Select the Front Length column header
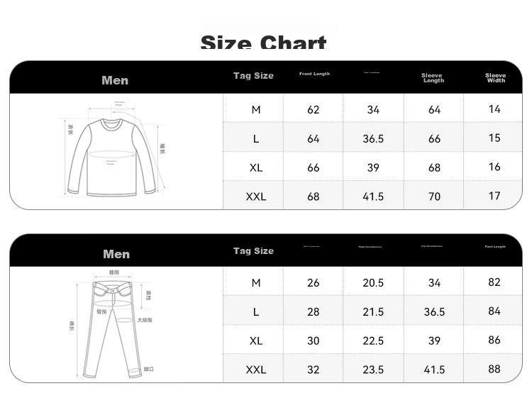 click(314, 74)
